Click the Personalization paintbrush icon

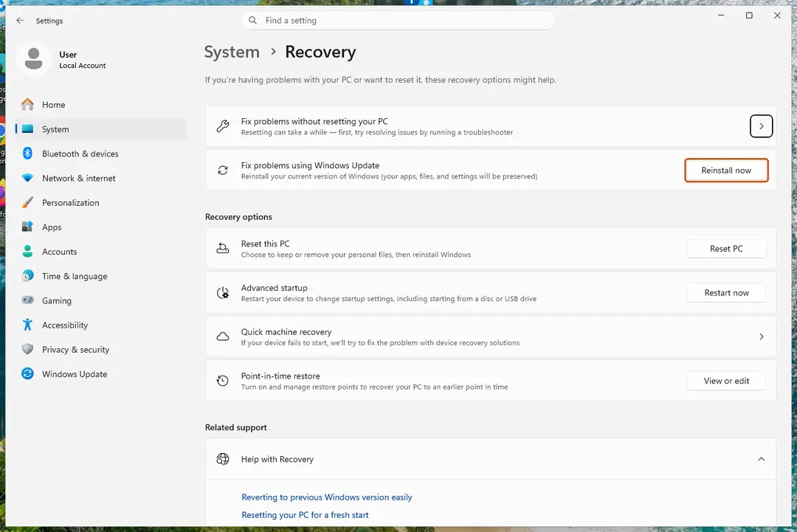[x=27, y=202]
